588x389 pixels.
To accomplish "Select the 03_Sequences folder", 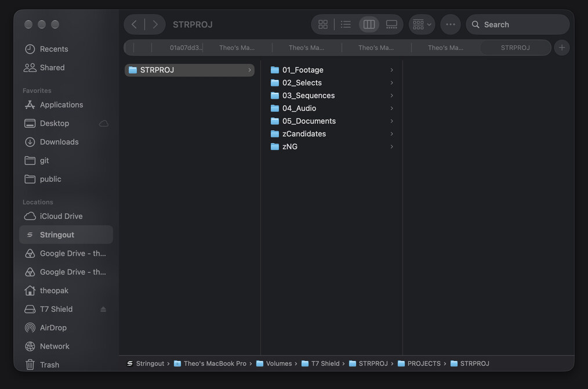I will pos(332,96).
